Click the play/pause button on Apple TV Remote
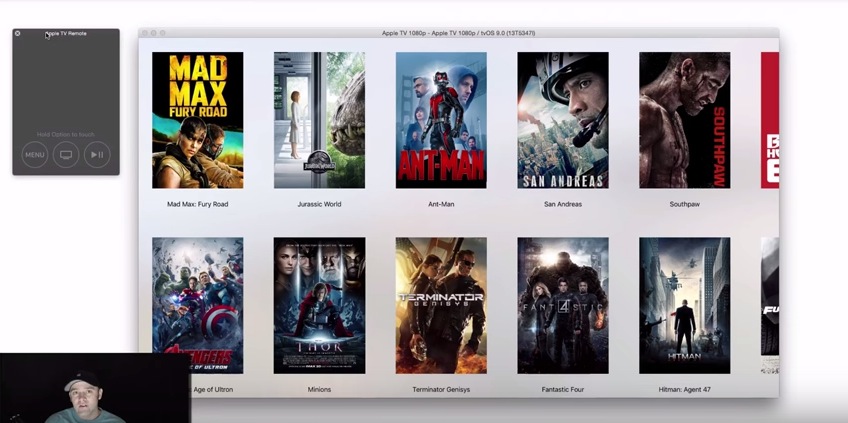 click(97, 155)
